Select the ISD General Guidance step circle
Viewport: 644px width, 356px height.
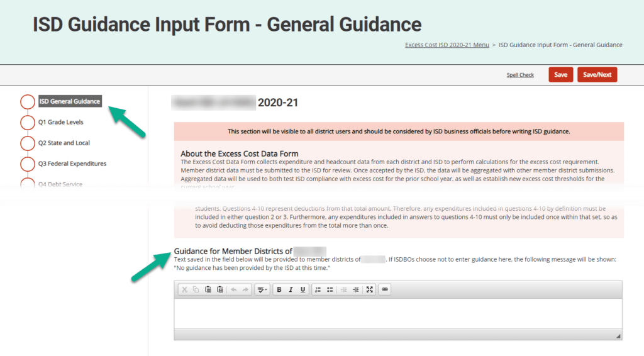click(28, 101)
